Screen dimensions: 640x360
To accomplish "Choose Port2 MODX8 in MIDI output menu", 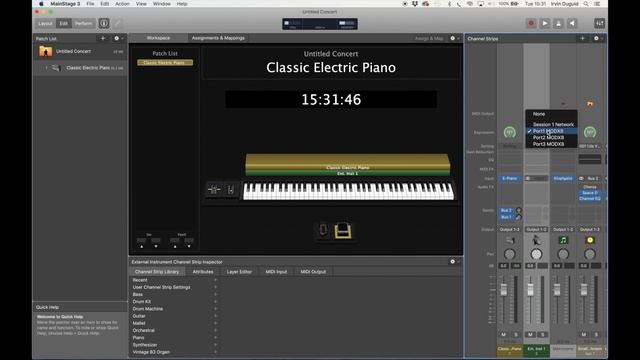I will tap(551, 138).
